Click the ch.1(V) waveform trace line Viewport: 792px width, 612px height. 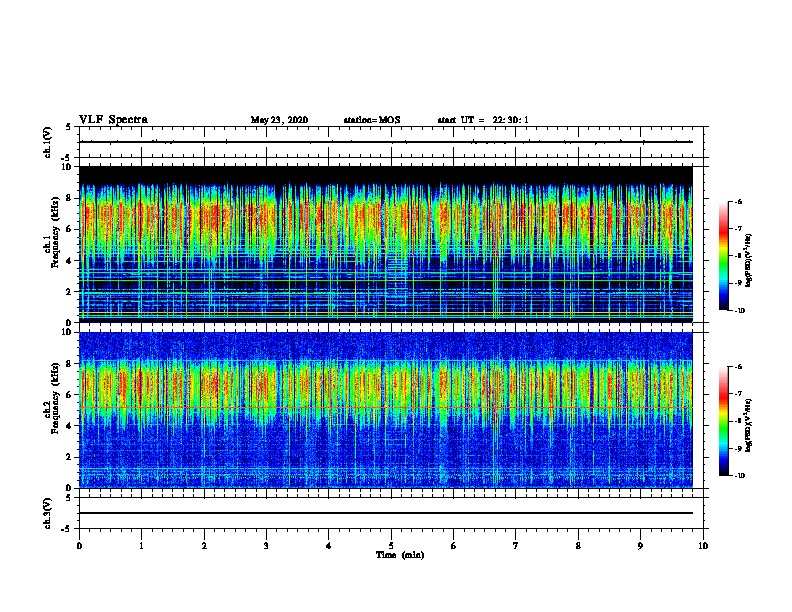(x=386, y=142)
